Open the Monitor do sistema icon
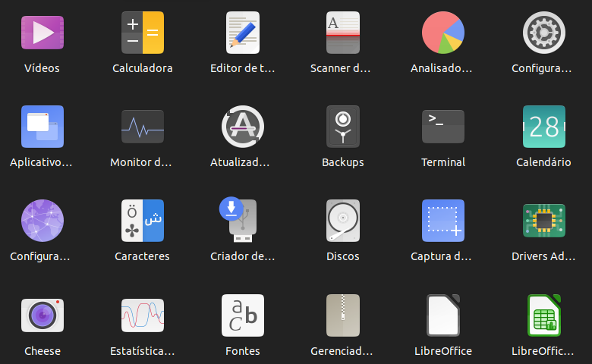Screen dimensions: 592x364 click(x=143, y=127)
